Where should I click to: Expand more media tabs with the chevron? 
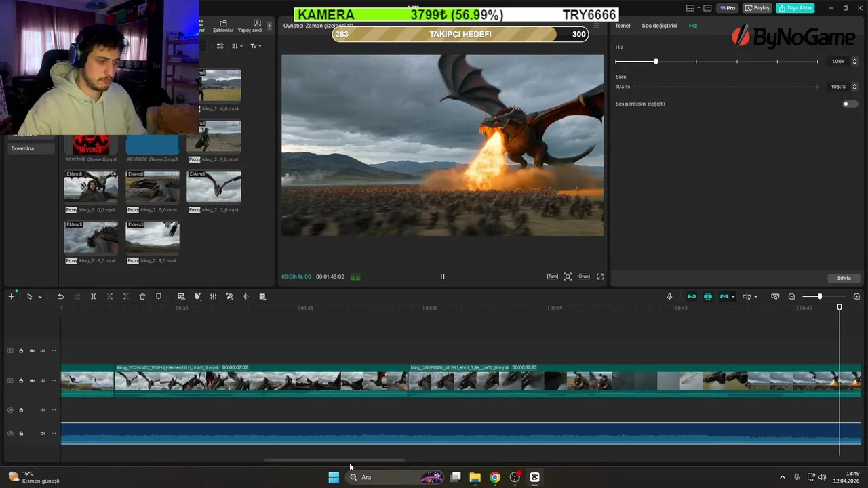(269, 26)
